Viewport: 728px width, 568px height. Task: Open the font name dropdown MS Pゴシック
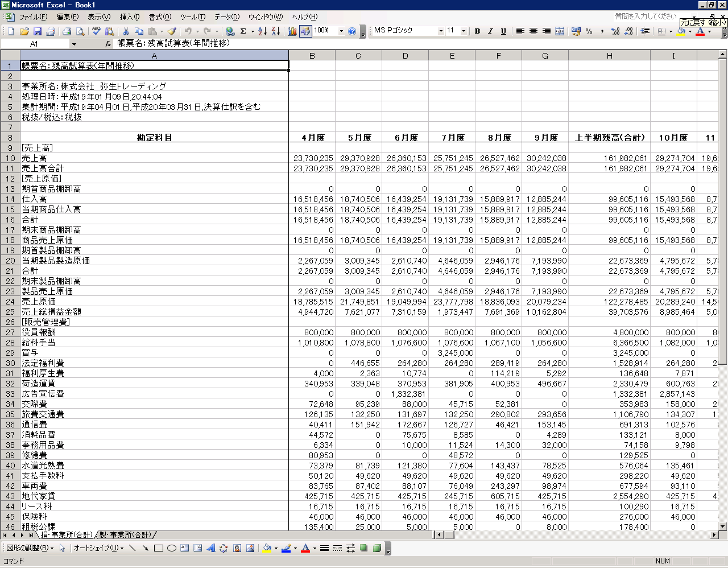[440, 31]
